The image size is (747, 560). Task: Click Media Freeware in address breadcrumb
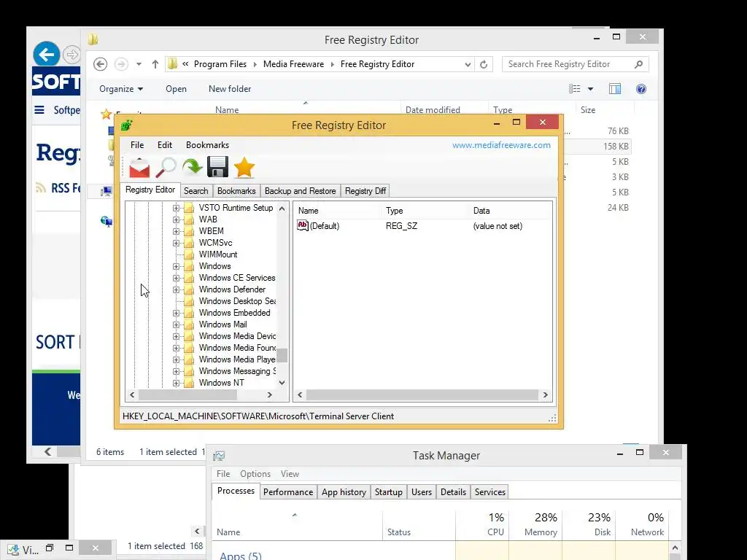click(293, 64)
